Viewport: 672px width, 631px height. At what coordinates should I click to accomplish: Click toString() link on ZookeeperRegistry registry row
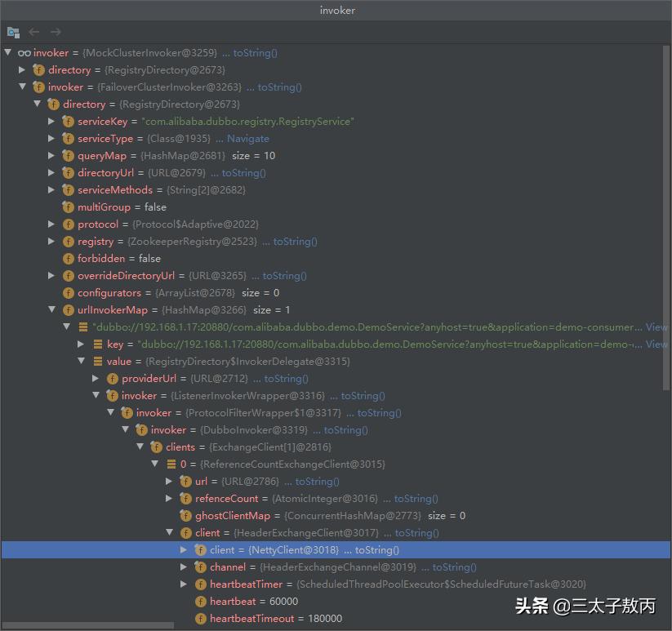pos(296,242)
